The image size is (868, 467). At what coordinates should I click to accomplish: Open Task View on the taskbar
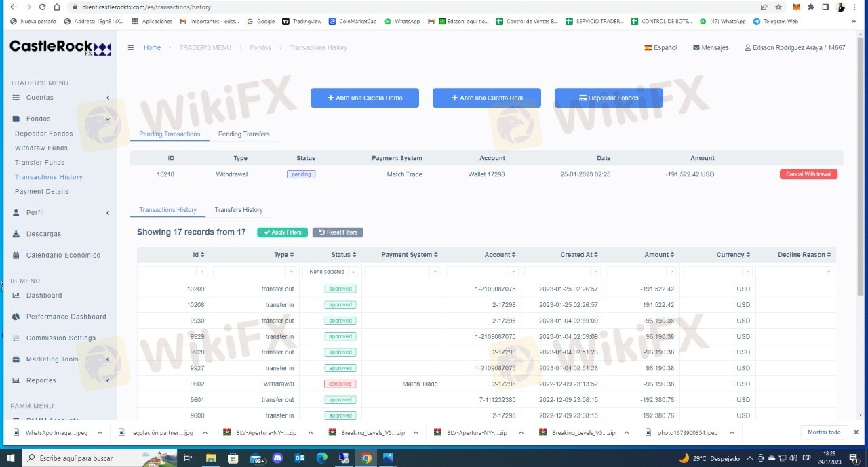point(189,458)
